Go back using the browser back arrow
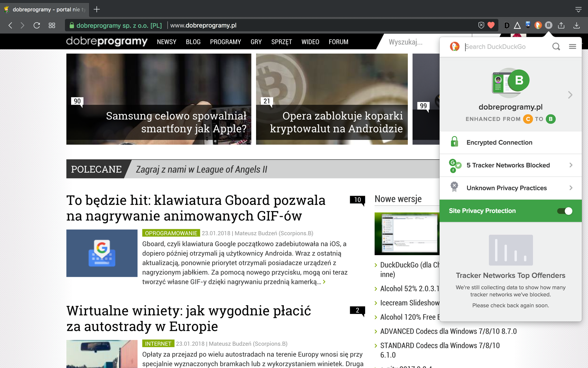 point(10,25)
